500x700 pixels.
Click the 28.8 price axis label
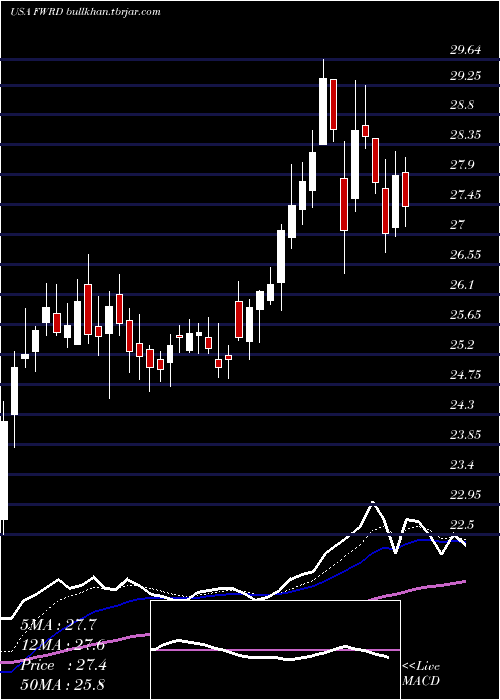point(462,105)
